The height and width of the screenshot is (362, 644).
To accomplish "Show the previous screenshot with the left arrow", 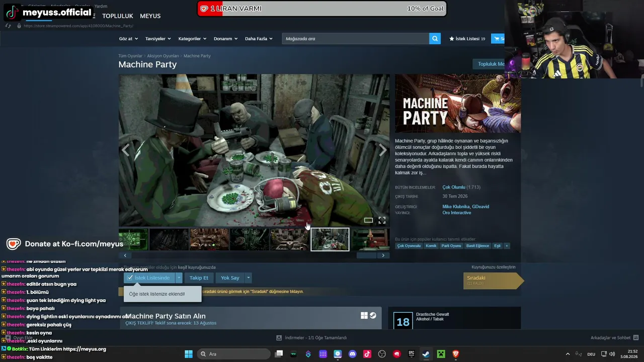I will pyautogui.click(x=125, y=150).
